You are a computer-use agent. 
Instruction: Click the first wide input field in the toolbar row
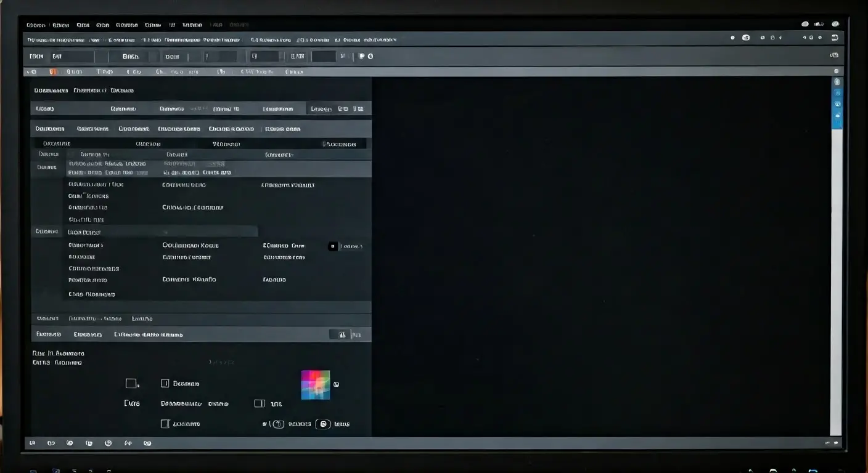point(72,56)
